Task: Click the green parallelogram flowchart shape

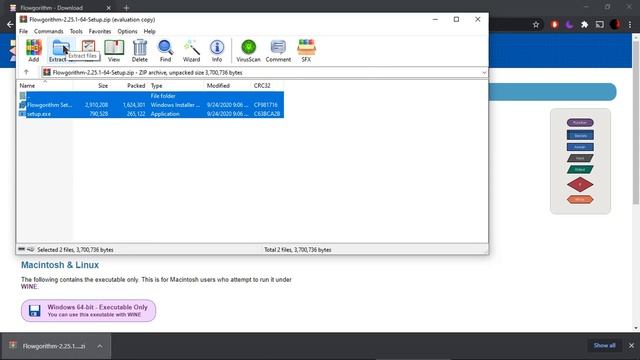Action: click(580, 169)
